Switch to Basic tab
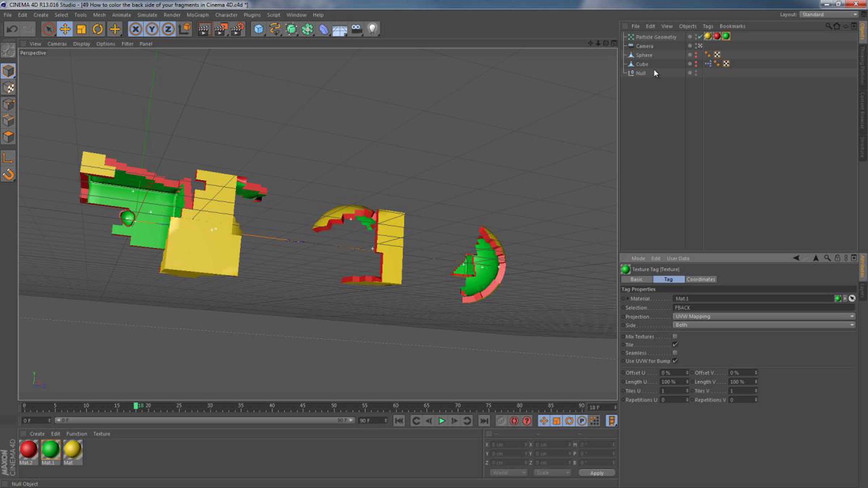The width and height of the screenshot is (868, 488). (637, 279)
